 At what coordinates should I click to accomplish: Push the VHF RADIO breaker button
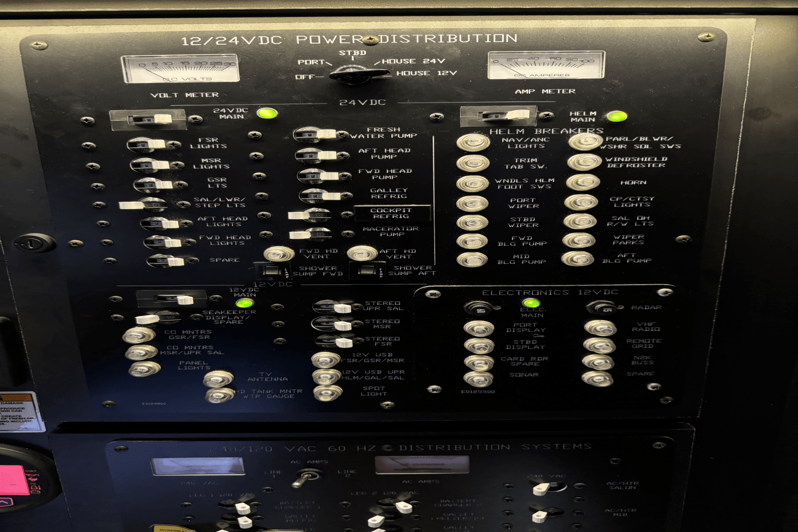[x=600, y=328]
